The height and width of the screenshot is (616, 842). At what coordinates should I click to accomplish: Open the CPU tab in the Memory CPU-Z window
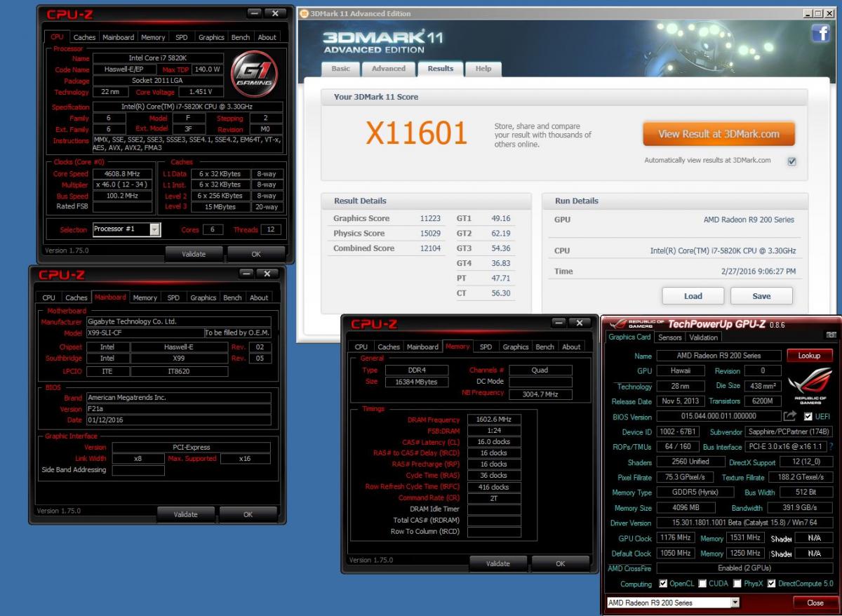pos(361,347)
